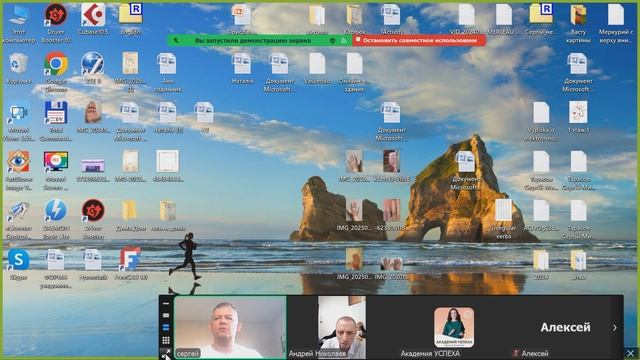This screenshot has width=640, height=360.
Task: Click the expand arrows icon in Zoom panel
Action: click(x=166, y=354)
